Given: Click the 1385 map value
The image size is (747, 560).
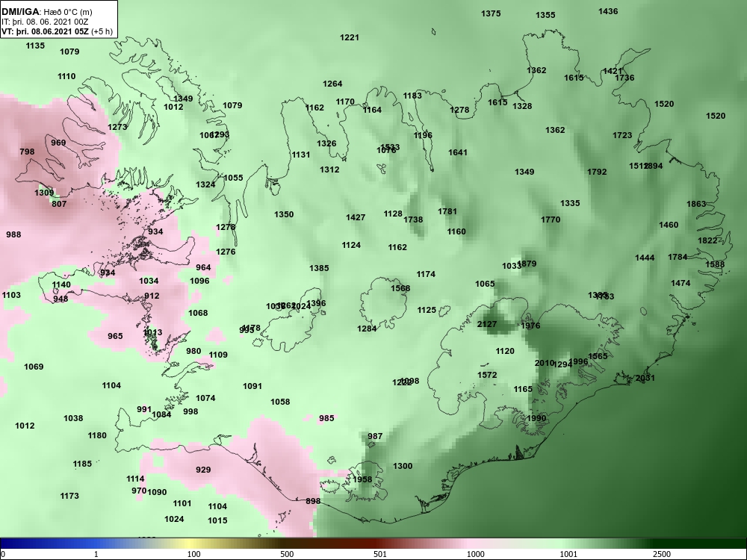Looking at the screenshot, I should [319, 269].
